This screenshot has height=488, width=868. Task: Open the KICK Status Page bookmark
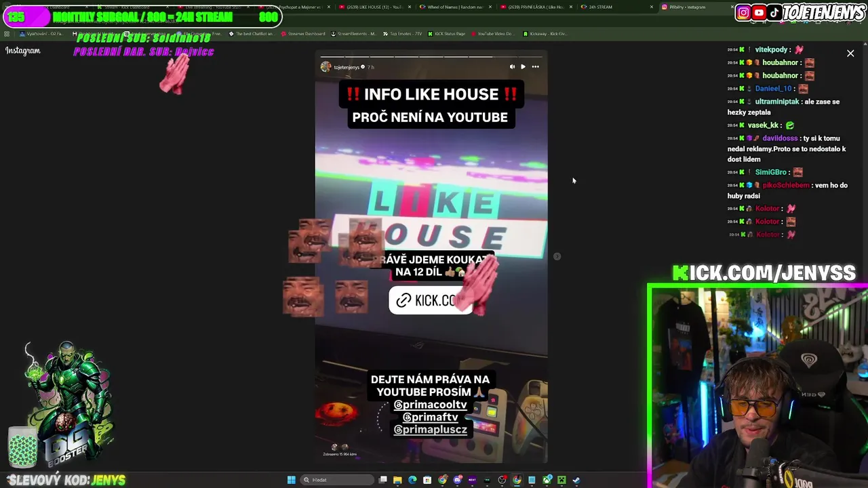[x=446, y=33]
